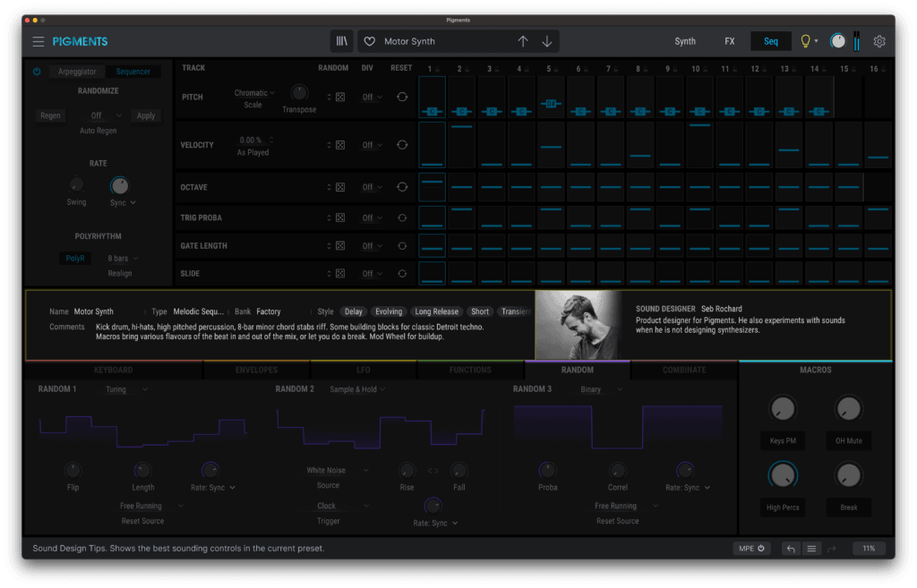Randomize the Pitch track dice icon
917x588 pixels.
(340, 97)
